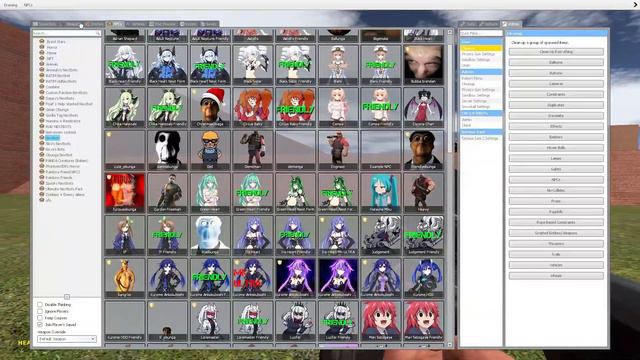
Task: Spawn the Chika Hakozaki Friendly NPC
Action: [167, 107]
